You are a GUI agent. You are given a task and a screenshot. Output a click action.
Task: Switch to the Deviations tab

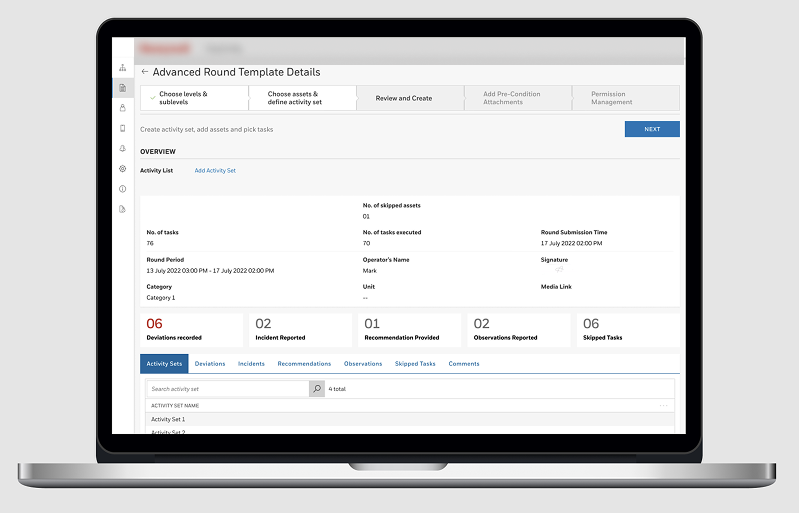click(x=210, y=364)
